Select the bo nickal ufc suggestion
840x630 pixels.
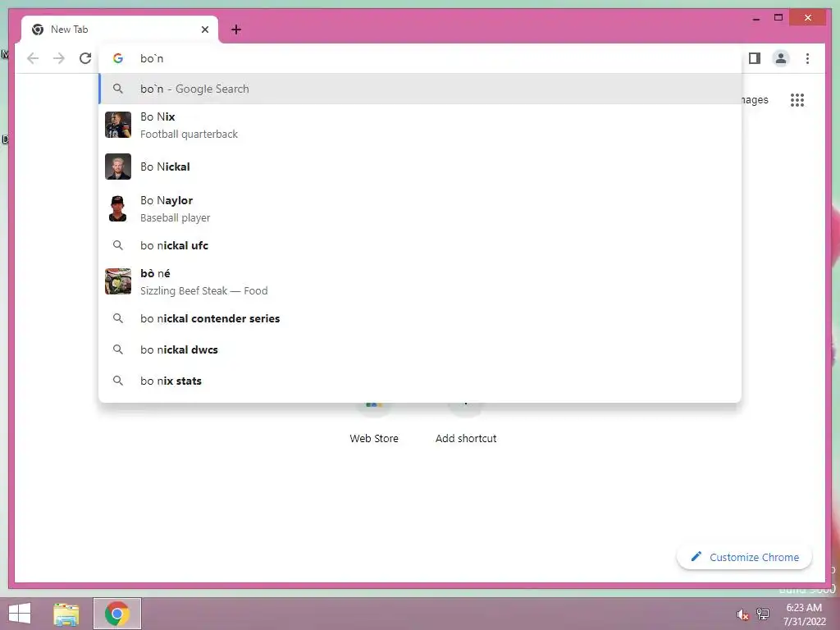coord(420,245)
